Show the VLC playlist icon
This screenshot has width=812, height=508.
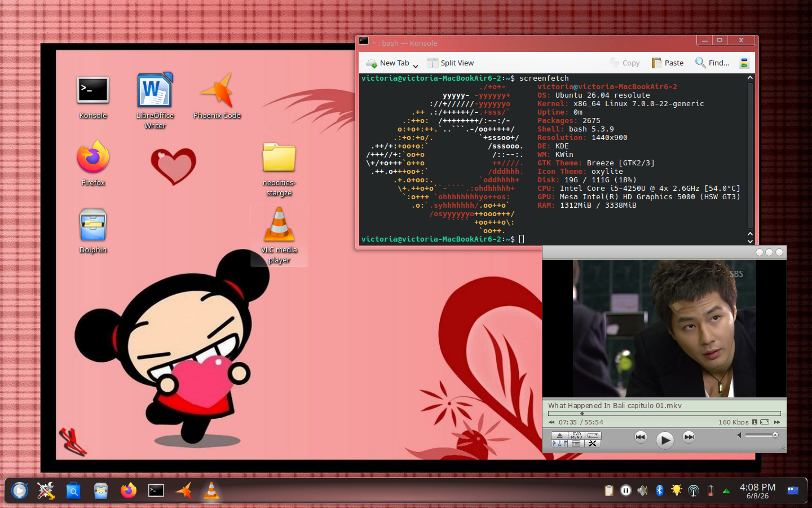point(576,443)
